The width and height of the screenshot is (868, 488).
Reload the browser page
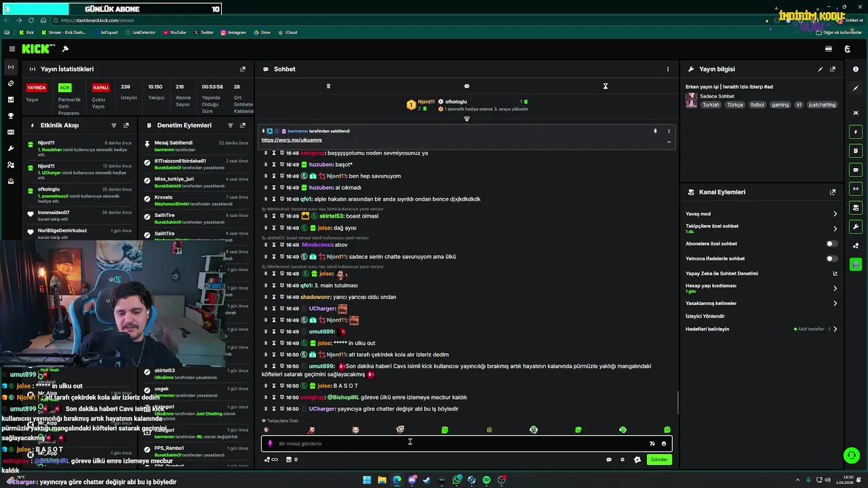coord(31,20)
